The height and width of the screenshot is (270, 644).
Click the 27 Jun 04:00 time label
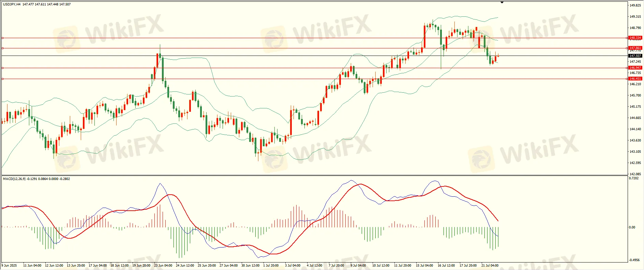coord(229,266)
